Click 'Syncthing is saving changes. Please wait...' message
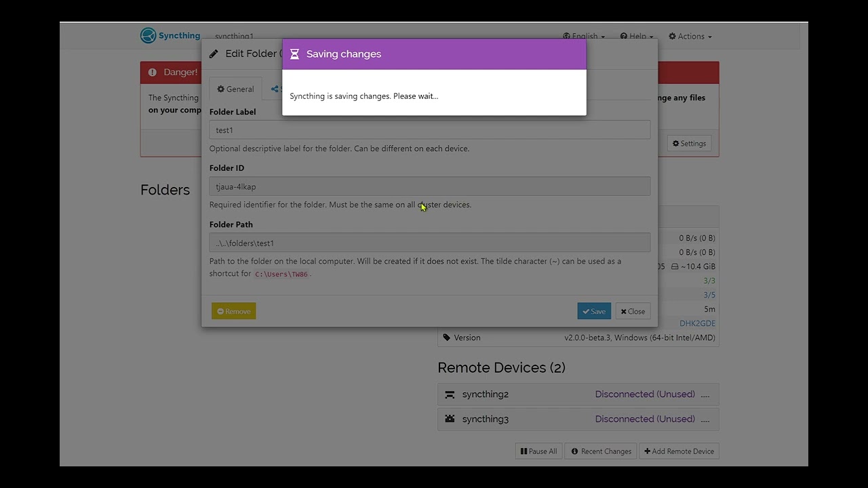This screenshot has height=488, width=868. coord(364,96)
